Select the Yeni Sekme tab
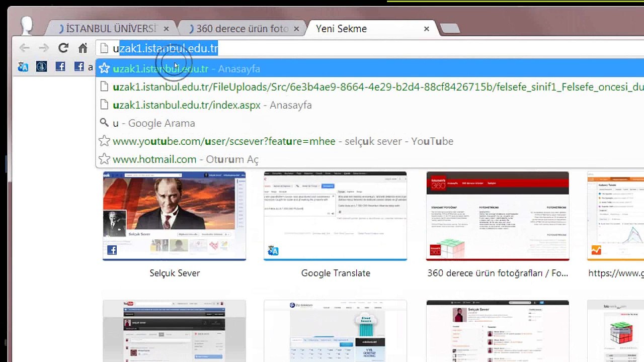 (x=371, y=29)
